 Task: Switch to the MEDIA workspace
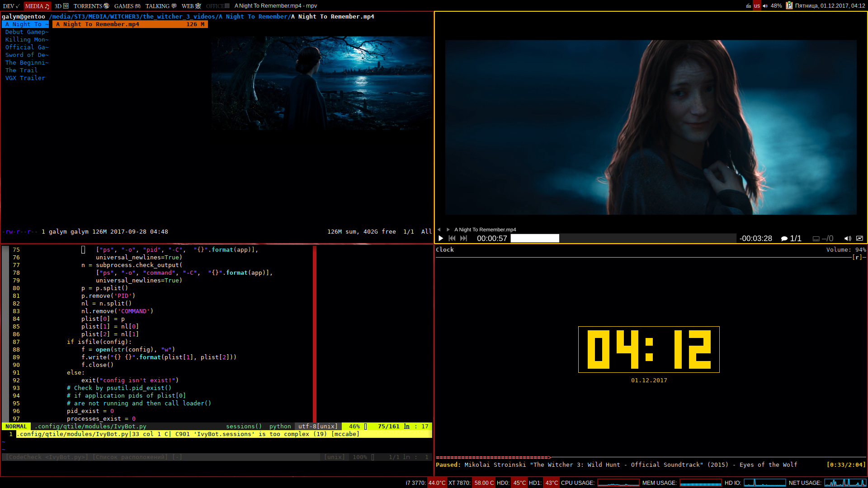37,6
